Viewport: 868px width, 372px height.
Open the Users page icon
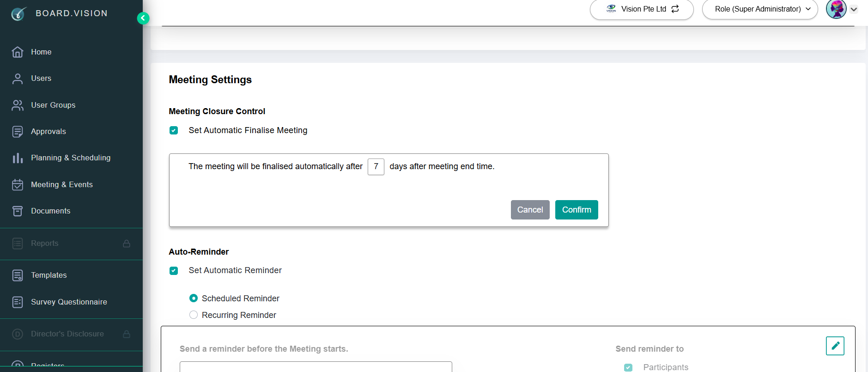tap(18, 79)
